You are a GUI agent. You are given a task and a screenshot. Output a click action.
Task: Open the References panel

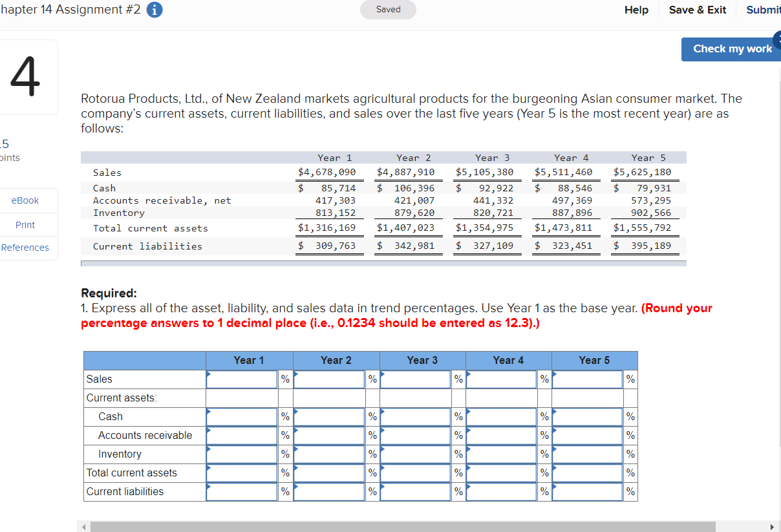pos(25,248)
